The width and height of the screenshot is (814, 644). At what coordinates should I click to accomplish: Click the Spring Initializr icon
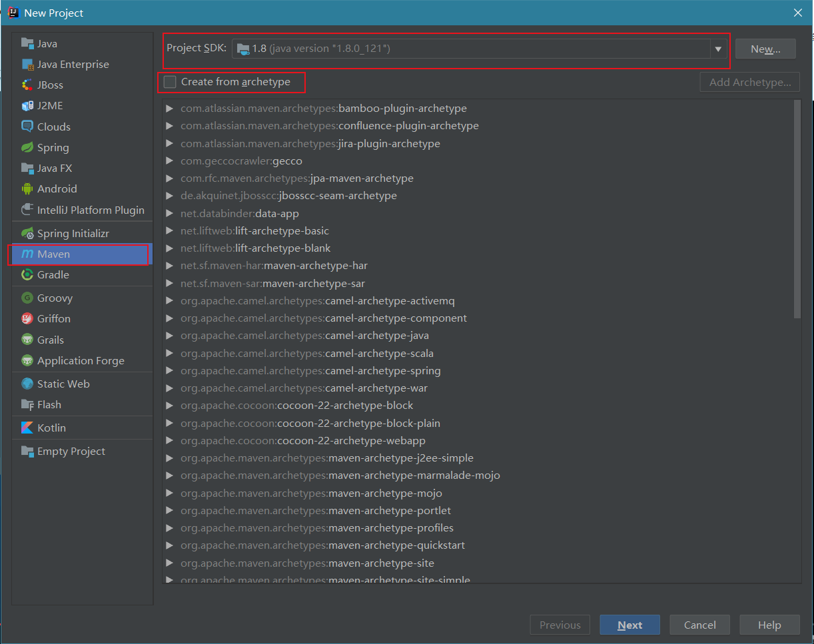(x=27, y=233)
